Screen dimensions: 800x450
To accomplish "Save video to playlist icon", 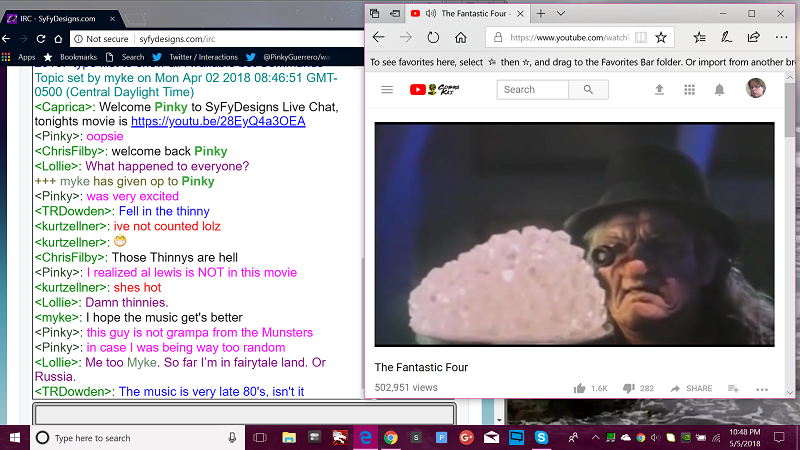I will (733, 388).
